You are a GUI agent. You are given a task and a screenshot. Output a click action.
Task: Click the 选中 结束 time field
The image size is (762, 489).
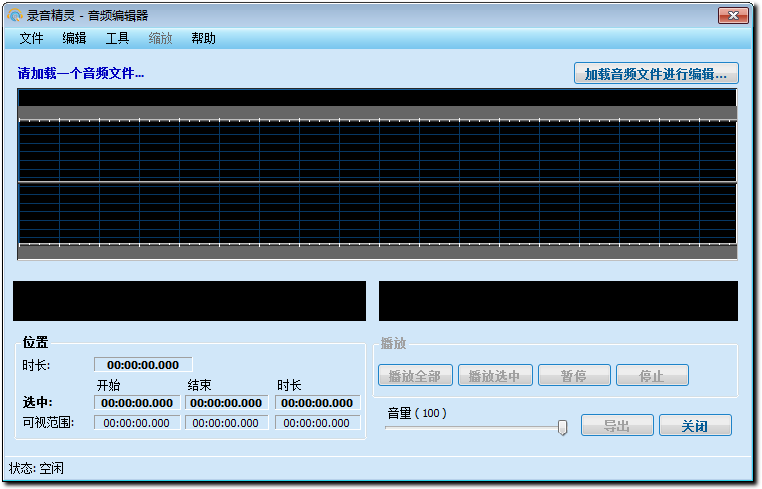226,402
